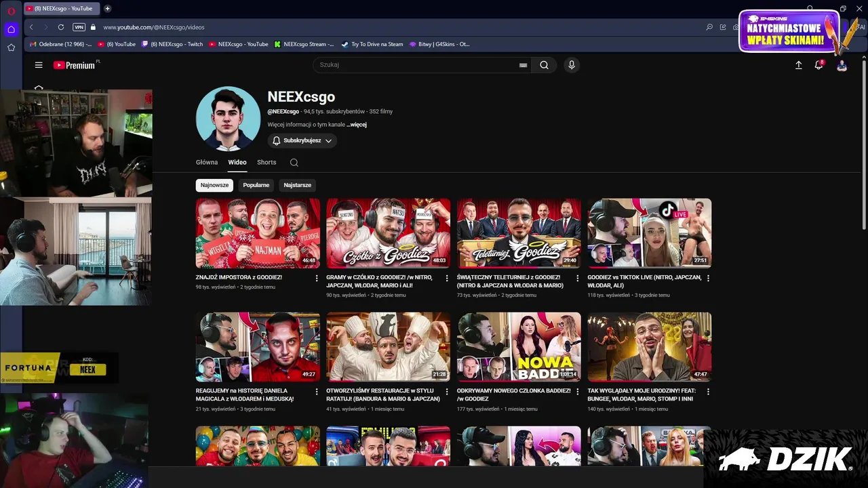Screen dimensions: 868x488
Task: Click the site security padlock icon
Action: click(93, 27)
